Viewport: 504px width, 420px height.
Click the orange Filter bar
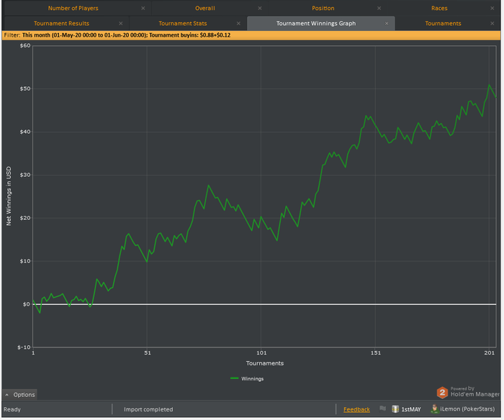(x=251, y=35)
